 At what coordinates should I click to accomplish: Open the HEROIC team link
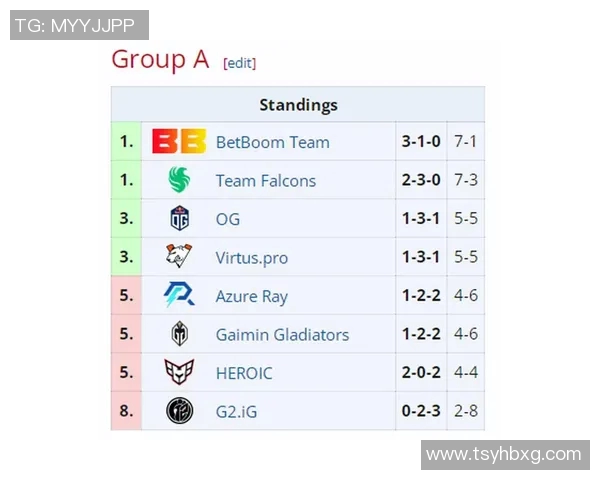coord(243,373)
